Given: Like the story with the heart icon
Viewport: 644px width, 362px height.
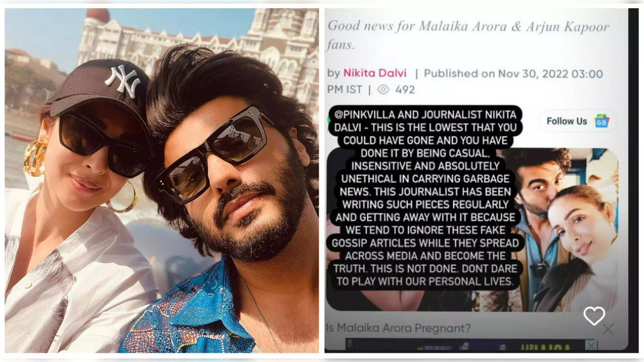Looking at the screenshot, I should 594,316.
